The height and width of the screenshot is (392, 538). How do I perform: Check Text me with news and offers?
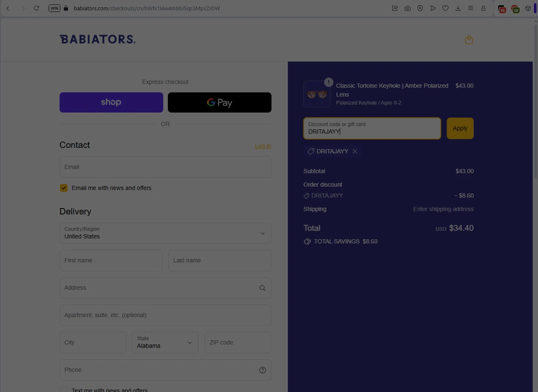click(63, 390)
